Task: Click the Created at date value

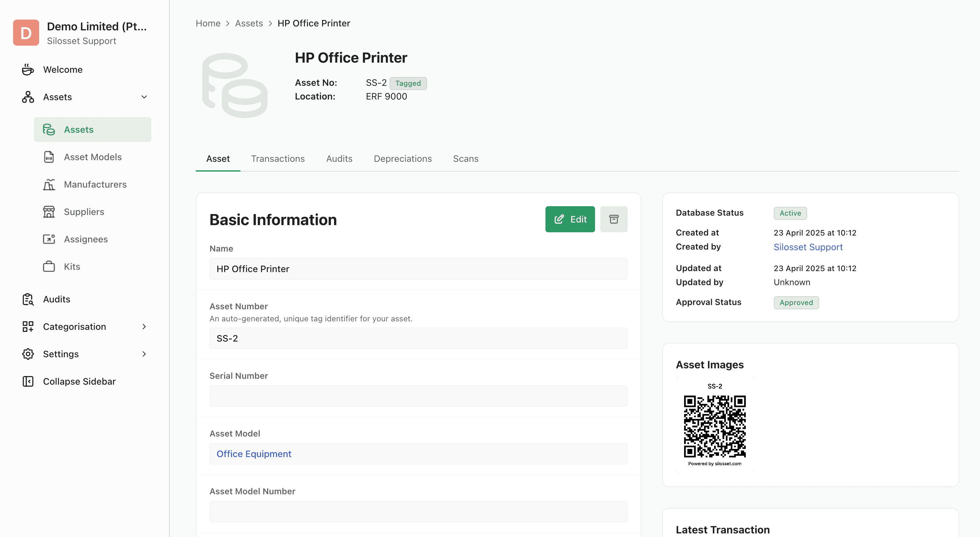Action: tap(815, 233)
